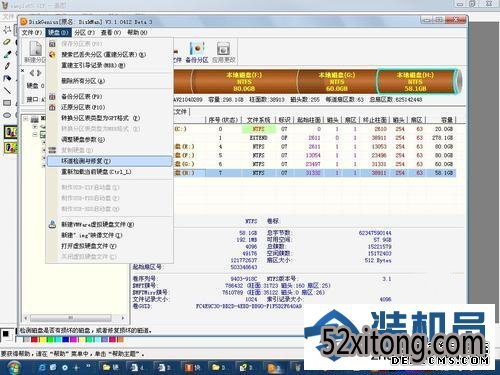Click tree panel scroll-right arrow
Image resolution: width=500 pixels, height=375 pixels.
(x=123, y=318)
